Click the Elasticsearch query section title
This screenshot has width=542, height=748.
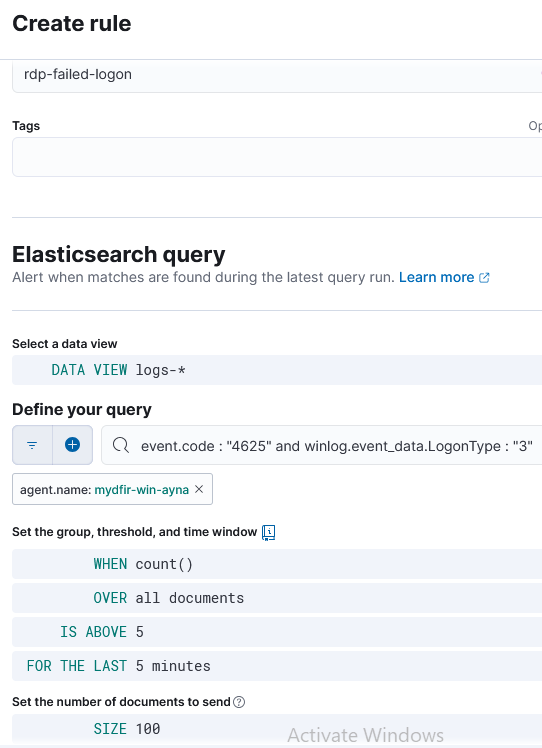click(x=118, y=254)
